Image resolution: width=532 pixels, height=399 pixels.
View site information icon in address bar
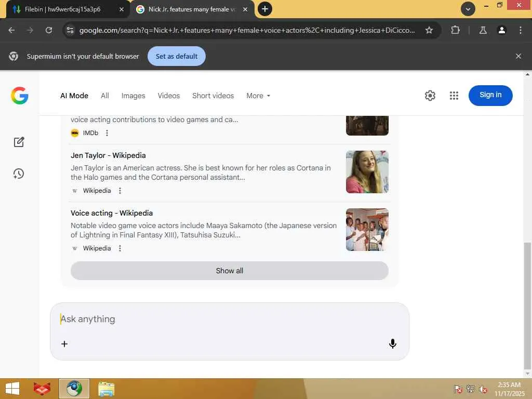(70, 30)
